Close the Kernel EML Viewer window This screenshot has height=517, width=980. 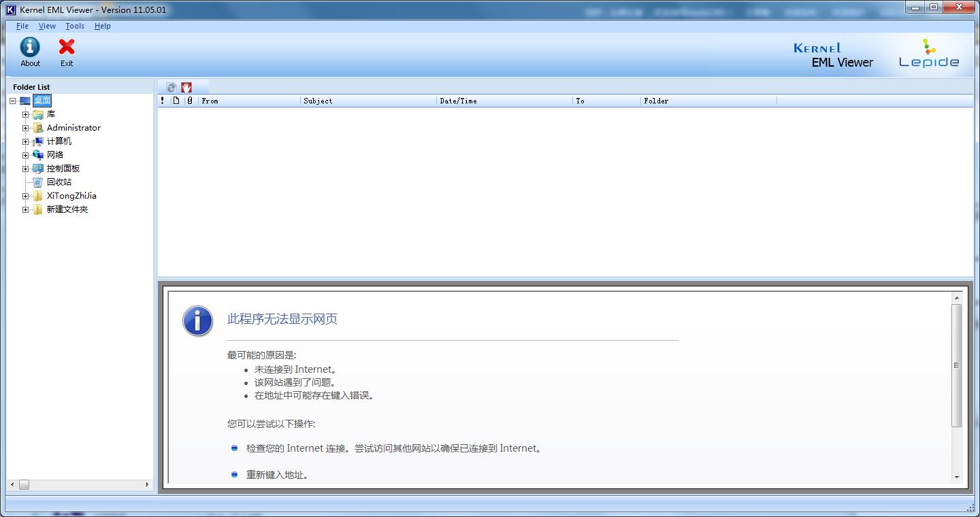coord(958,7)
